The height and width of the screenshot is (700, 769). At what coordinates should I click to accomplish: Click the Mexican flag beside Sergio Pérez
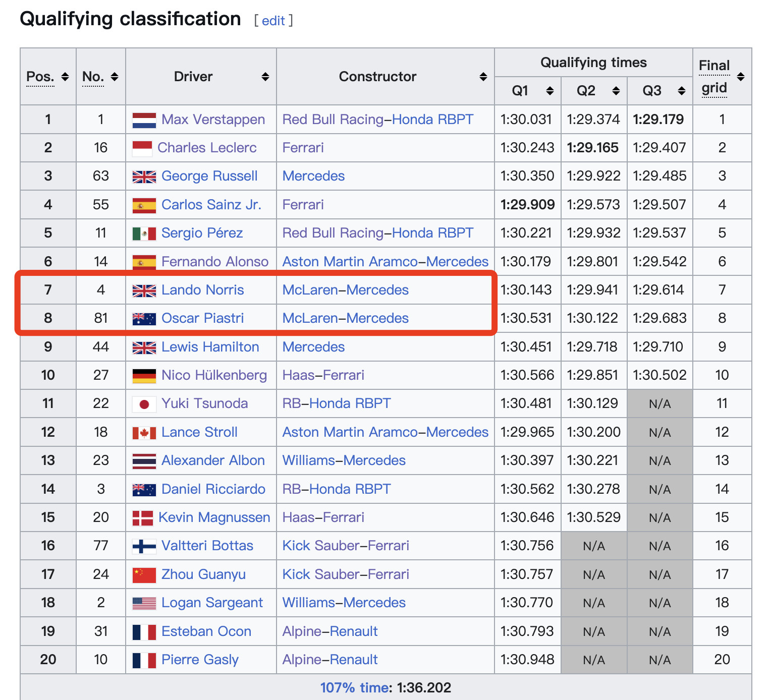(x=144, y=234)
